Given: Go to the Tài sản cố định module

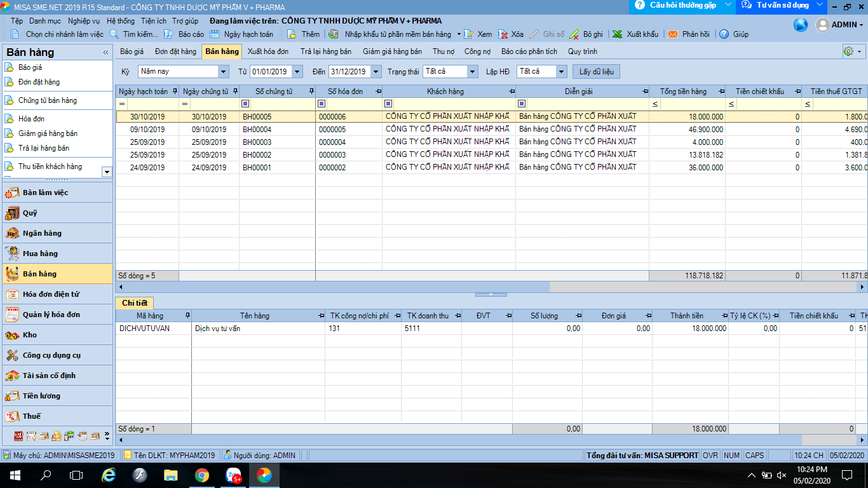Looking at the screenshot, I should 57,376.
